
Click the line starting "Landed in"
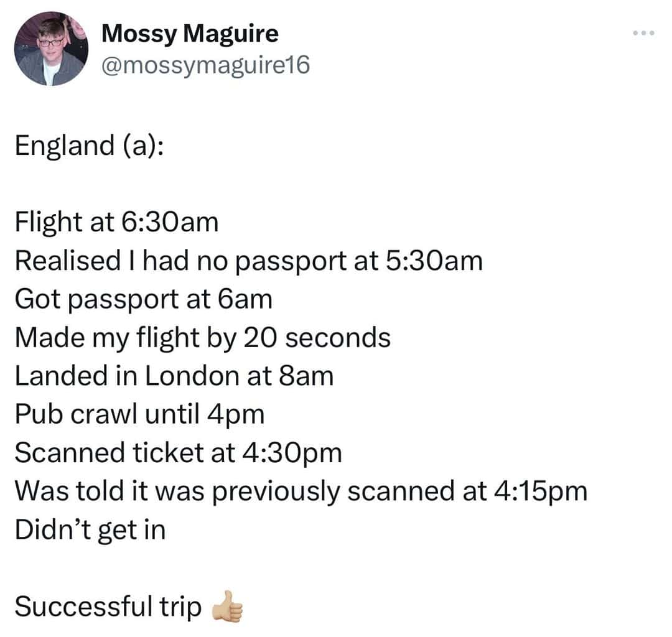pyautogui.click(x=174, y=376)
